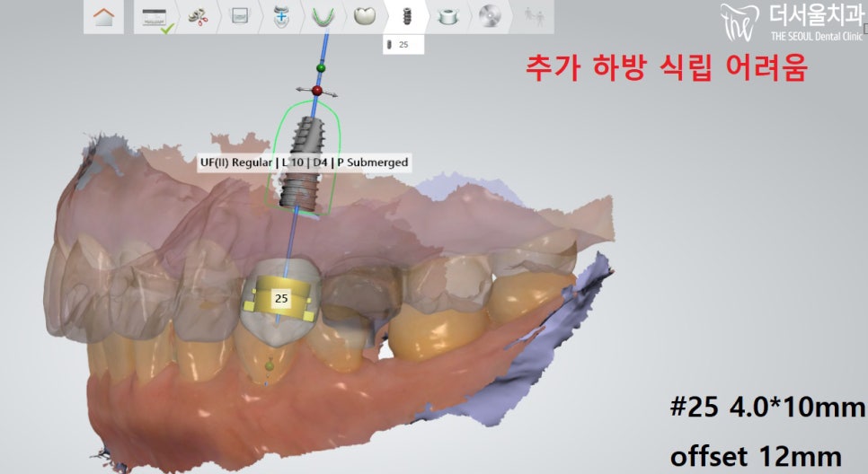Open the image viewer workflow step
This screenshot has height=474, width=868.
tap(239, 16)
